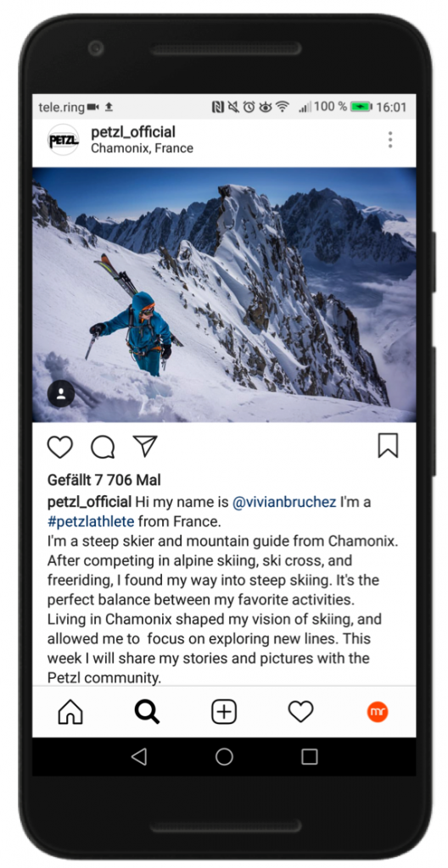Screen dimensions: 448x868
Task: Share post using paper plane icon
Action: click(145, 446)
